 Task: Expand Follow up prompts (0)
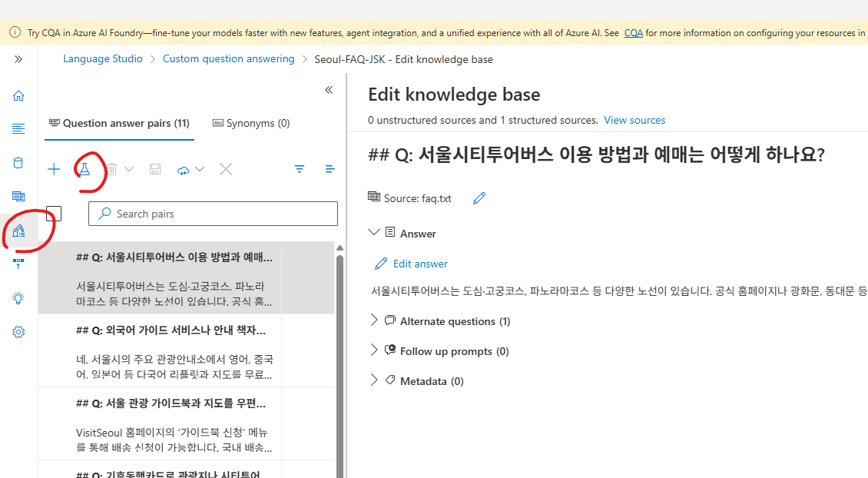click(374, 350)
